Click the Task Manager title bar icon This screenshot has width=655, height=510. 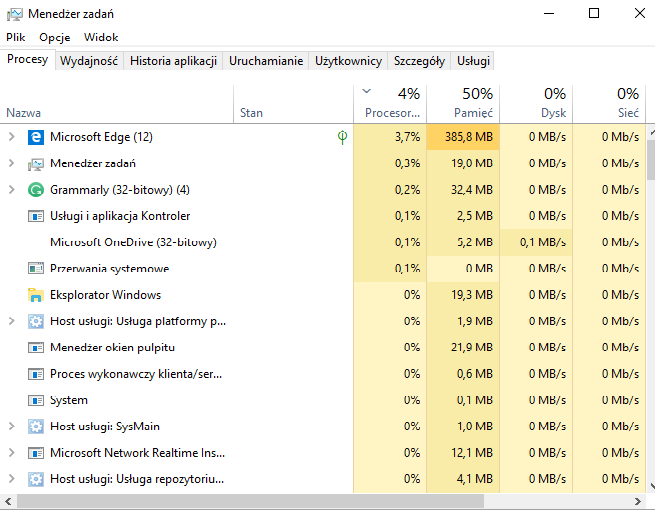coord(14,13)
